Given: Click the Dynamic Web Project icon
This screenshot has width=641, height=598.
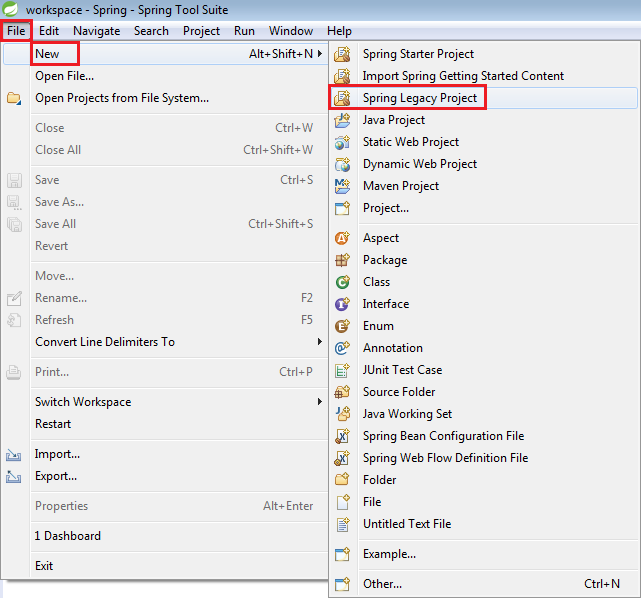Looking at the screenshot, I should [x=342, y=164].
